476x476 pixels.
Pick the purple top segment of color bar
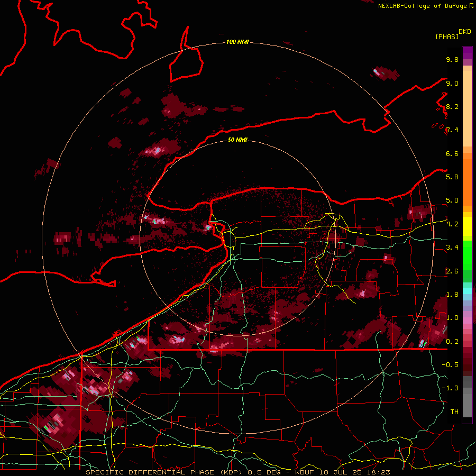coord(467,53)
